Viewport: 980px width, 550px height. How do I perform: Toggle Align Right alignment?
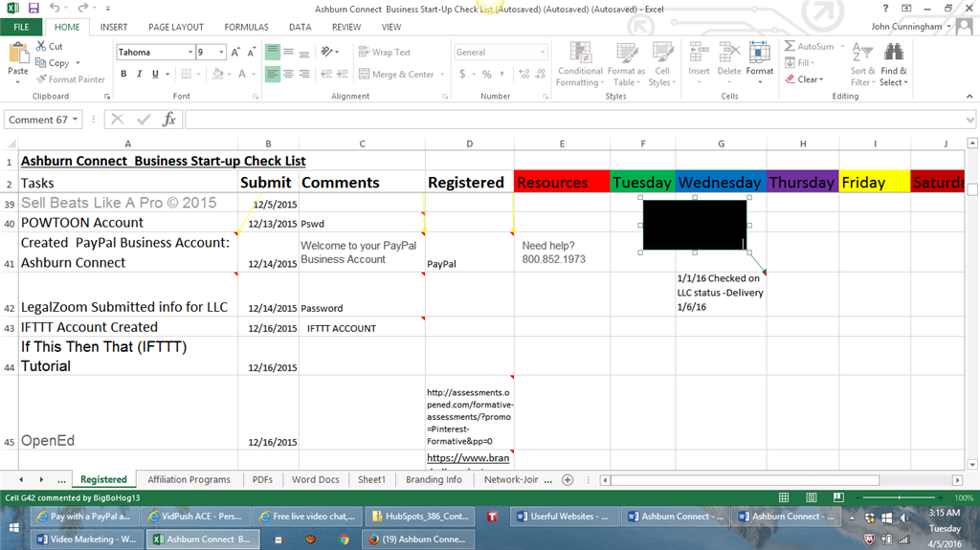[303, 74]
